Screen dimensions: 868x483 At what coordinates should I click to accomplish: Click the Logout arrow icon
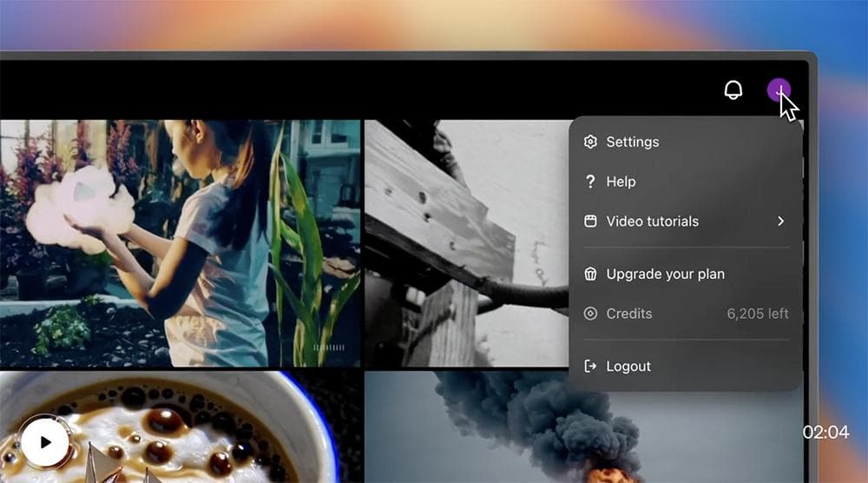pos(591,367)
